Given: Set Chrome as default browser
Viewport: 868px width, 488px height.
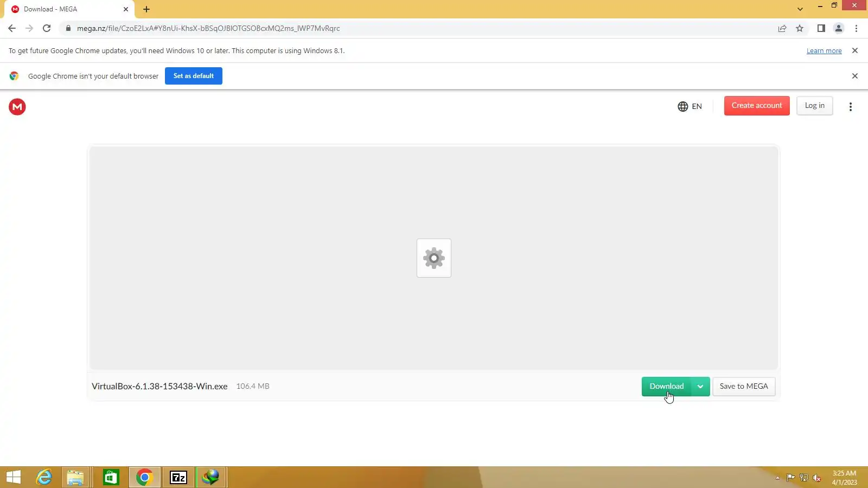Looking at the screenshot, I should pyautogui.click(x=194, y=76).
